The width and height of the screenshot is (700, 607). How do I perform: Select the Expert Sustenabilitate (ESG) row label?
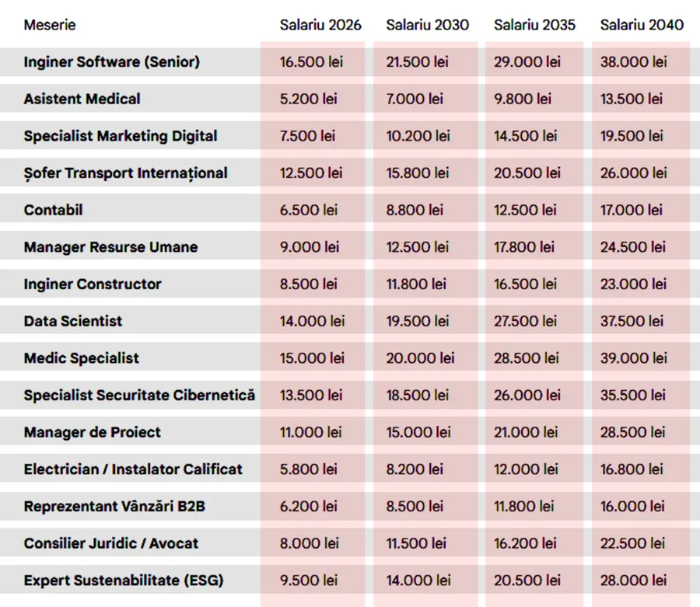click(x=112, y=581)
